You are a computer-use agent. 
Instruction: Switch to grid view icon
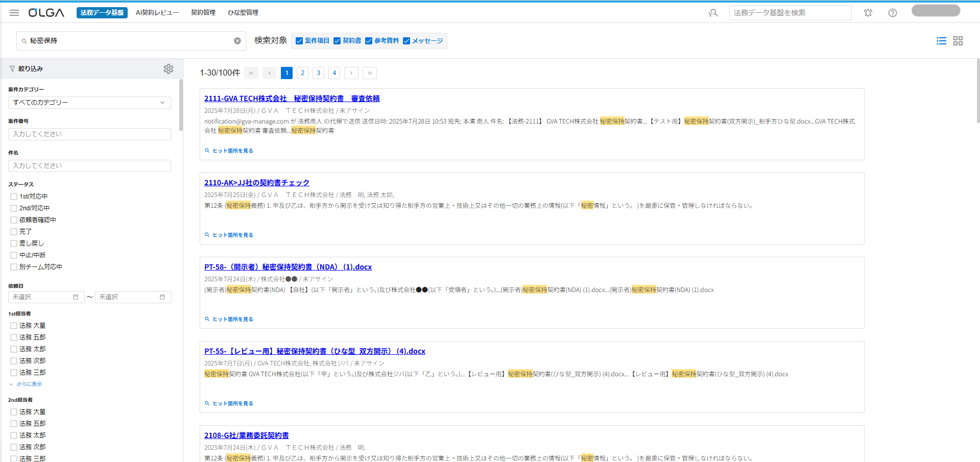point(958,41)
